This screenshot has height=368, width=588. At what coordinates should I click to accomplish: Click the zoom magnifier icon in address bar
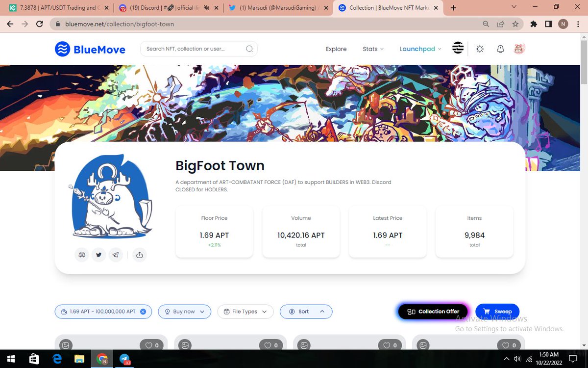[486, 24]
